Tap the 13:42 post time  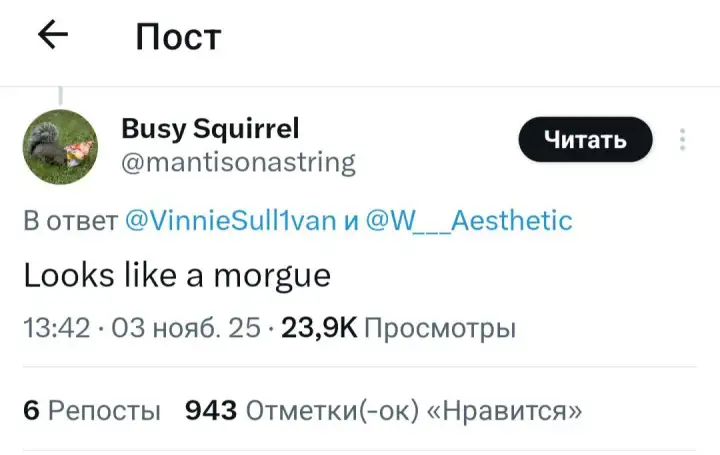[x=56, y=328]
